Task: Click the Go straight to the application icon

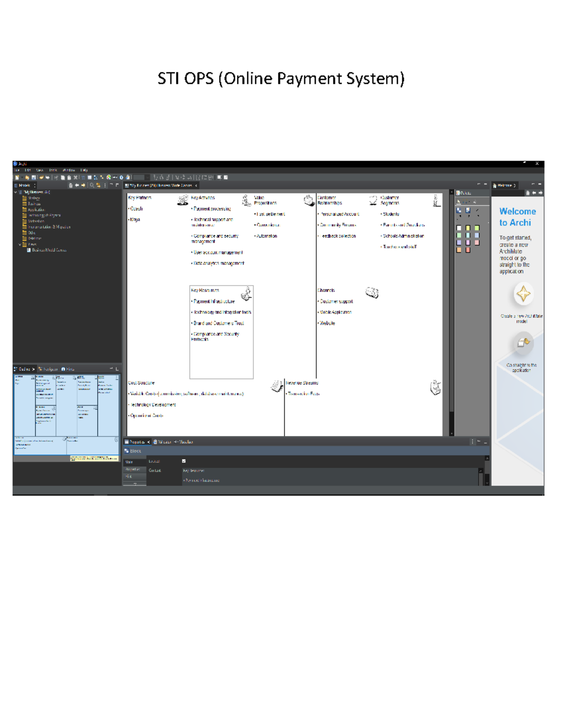Action: point(523,343)
